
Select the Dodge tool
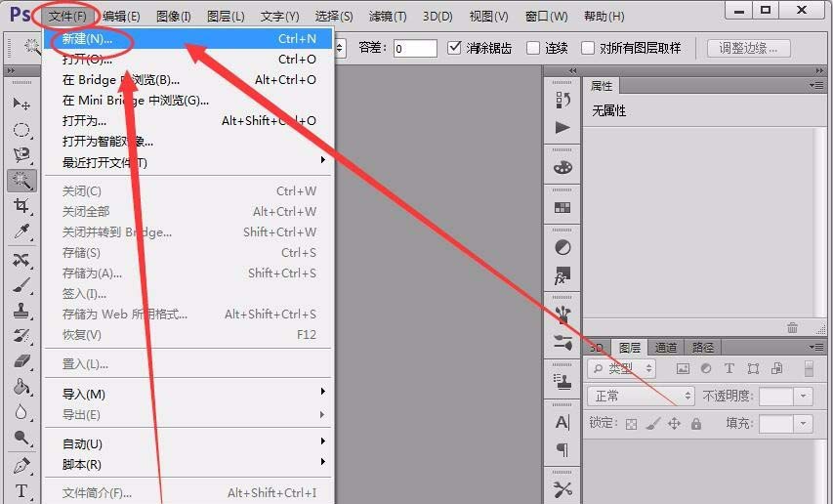tap(21, 437)
